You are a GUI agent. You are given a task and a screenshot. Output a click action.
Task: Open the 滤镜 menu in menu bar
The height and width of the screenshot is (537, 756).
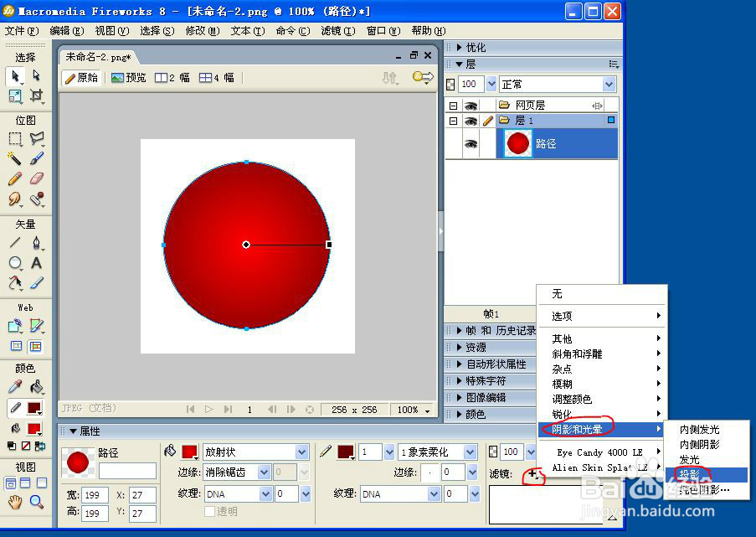point(338,31)
